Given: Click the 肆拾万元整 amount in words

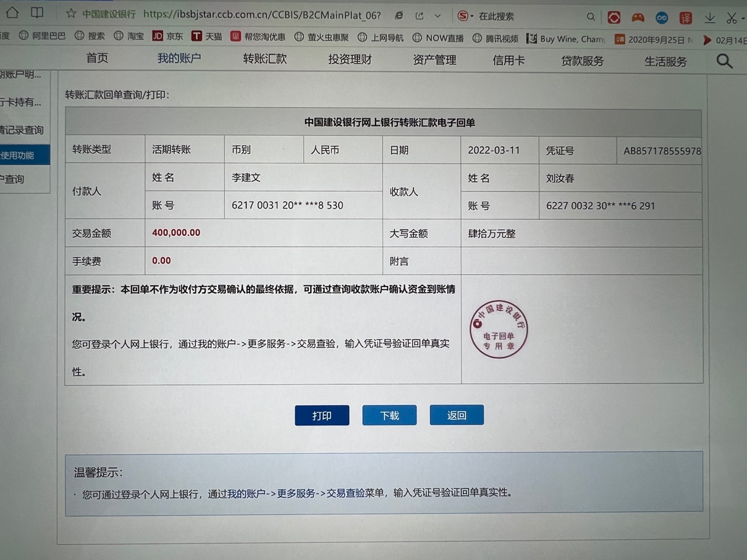Looking at the screenshot, I should coord(492,234).
